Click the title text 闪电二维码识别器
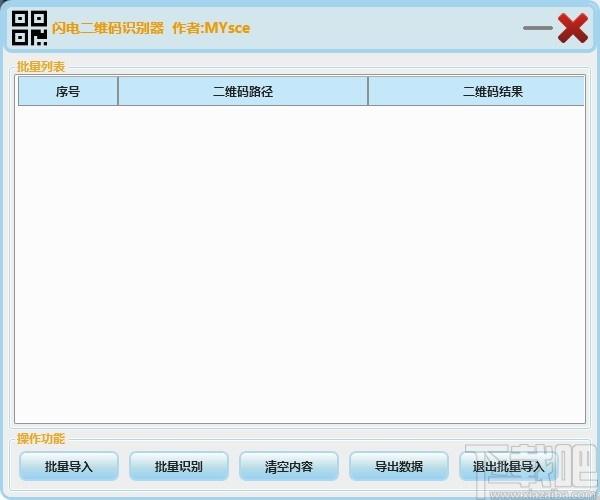The image size is (600, 500). [108, 28]
